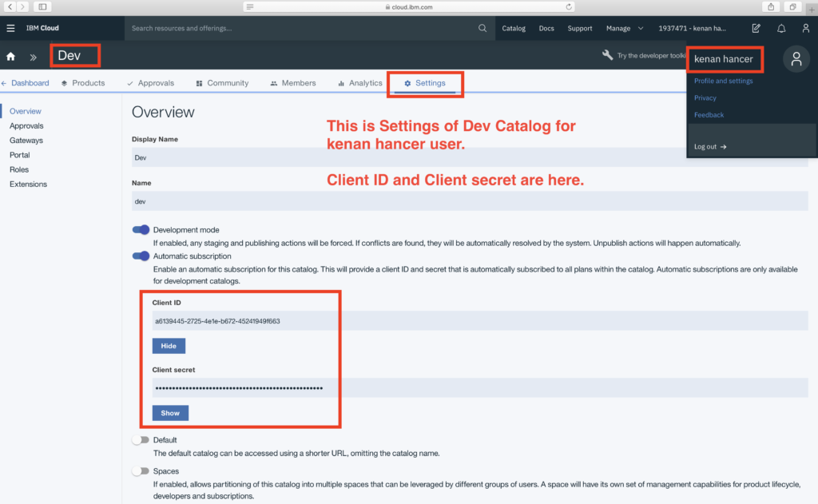
Task: Click Log out in the profile menu
Action: click(710, 147)
